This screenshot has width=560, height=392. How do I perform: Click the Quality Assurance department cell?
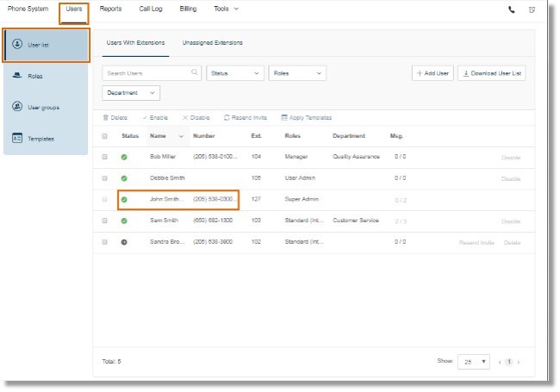tap(356, 157)
